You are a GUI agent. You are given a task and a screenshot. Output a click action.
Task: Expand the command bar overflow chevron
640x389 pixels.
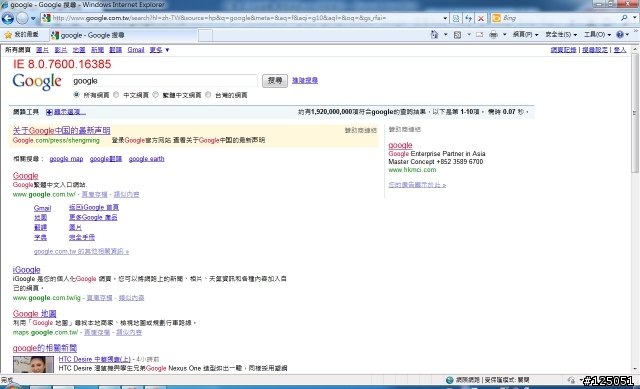click(636, 32)
